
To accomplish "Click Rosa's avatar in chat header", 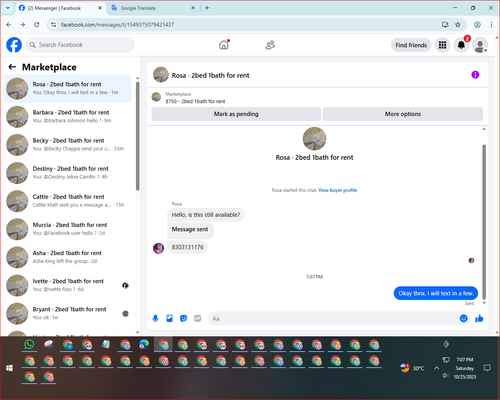I will pos(161,75).
